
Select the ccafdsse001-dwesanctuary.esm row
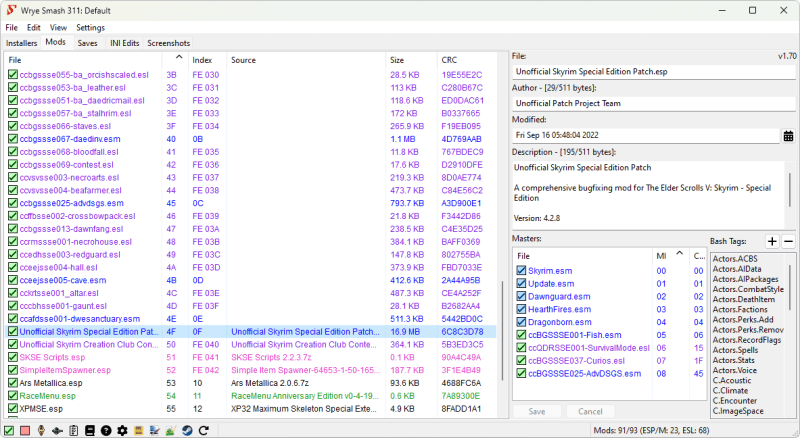251,319
